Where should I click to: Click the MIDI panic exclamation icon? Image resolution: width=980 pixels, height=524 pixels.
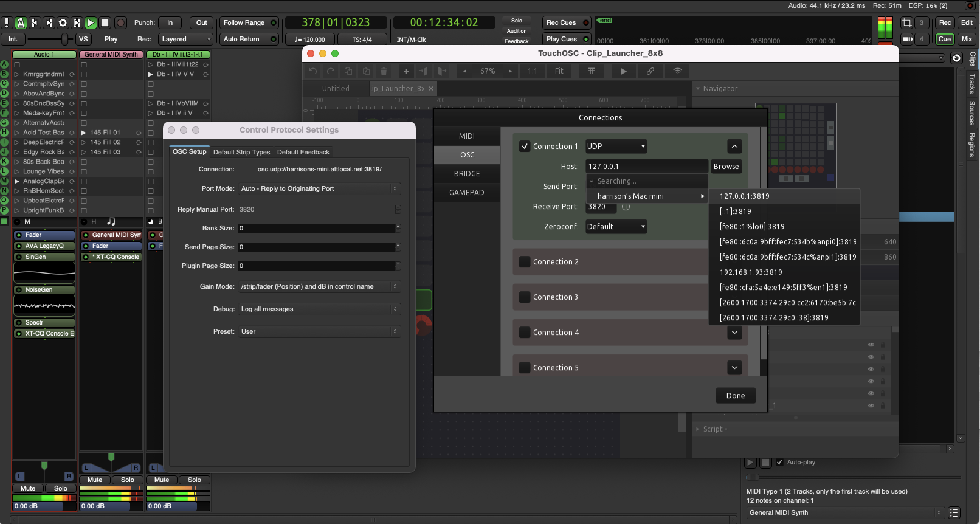tap(7, 23)
